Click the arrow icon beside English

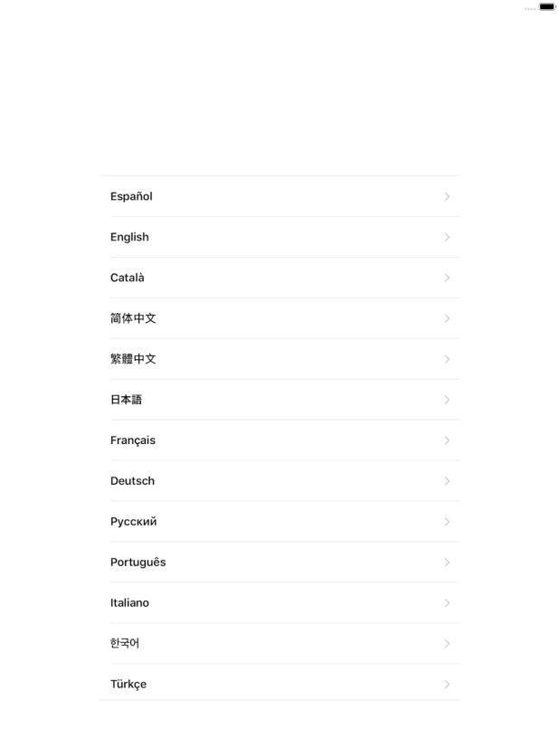(447, 237)
